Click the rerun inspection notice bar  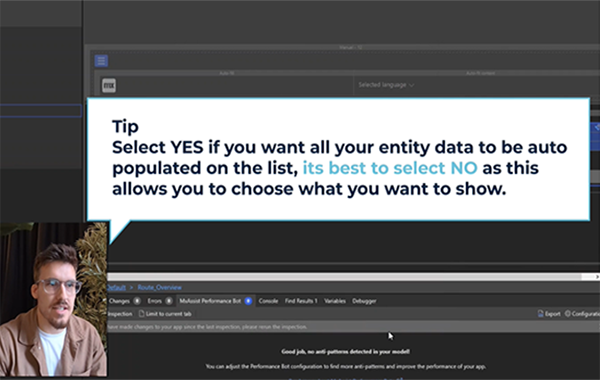click(x=354, y=327)
